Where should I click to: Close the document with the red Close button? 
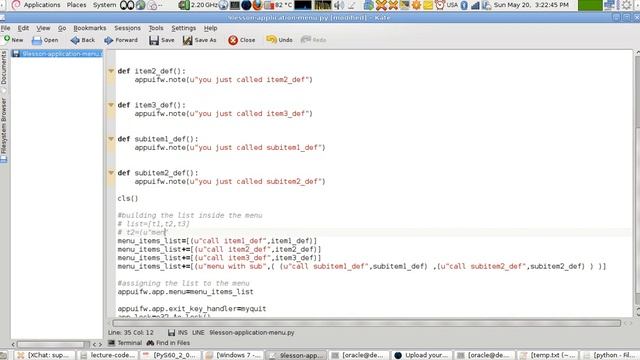click(242, 40)
